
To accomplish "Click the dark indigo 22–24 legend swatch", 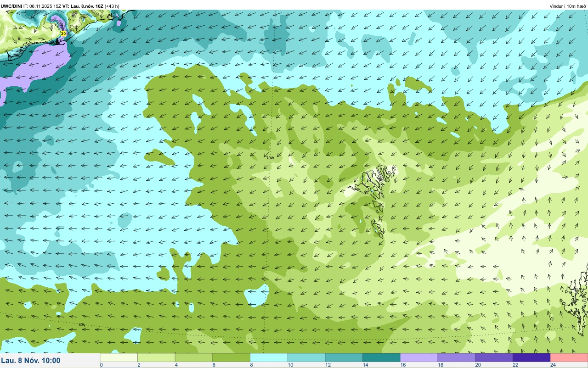I will (531, 357).
